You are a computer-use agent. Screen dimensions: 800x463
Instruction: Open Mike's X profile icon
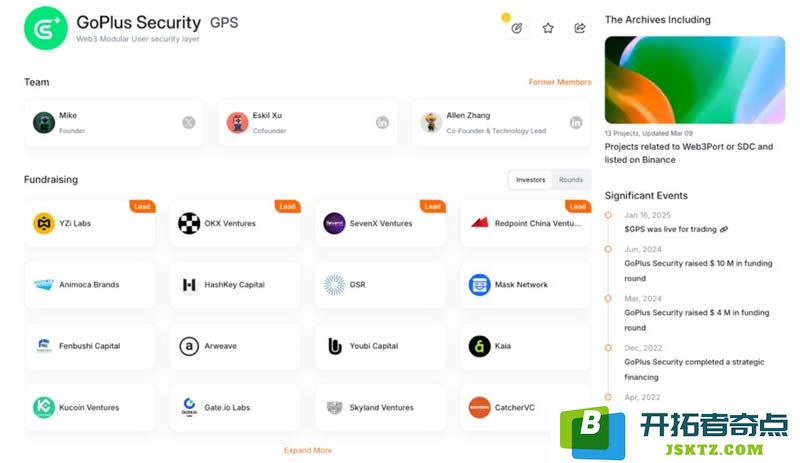(x=189, y=123)
